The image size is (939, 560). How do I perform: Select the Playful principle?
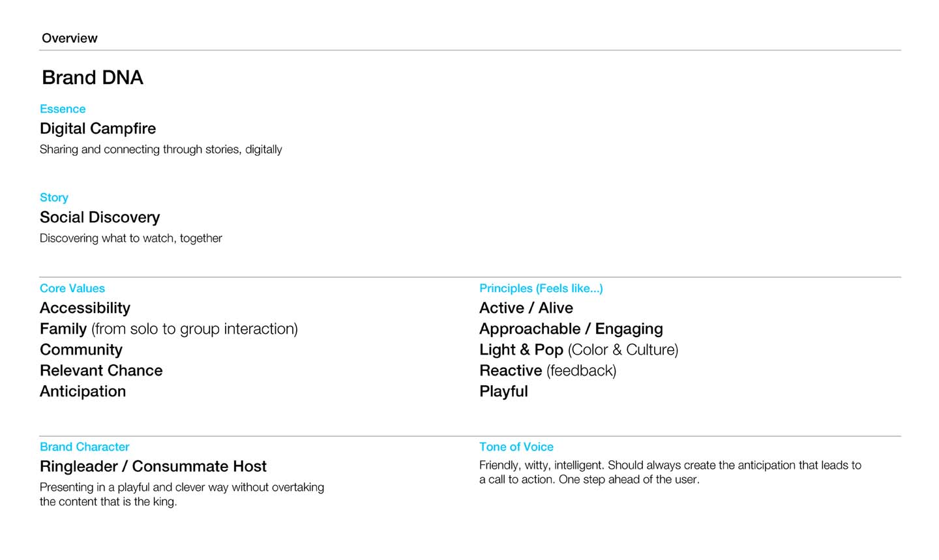click(503, 391)
